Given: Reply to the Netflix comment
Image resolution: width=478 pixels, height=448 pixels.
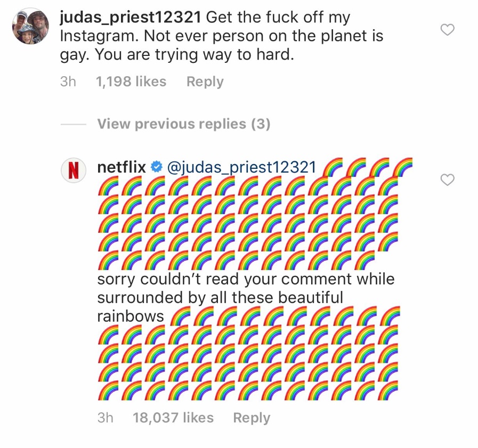Looking at the screenshot, I should [252, 418].
